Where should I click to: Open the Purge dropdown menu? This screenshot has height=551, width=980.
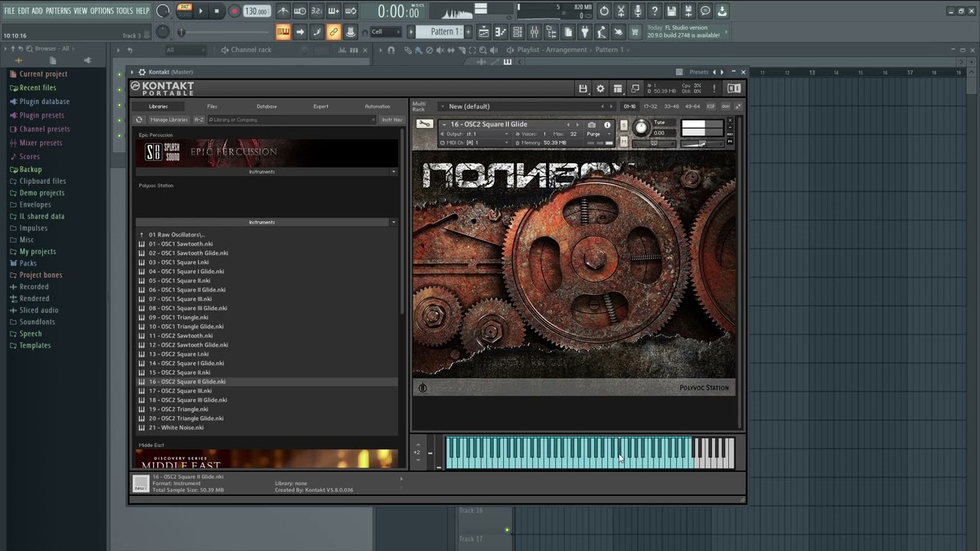[x=598, y=134]
